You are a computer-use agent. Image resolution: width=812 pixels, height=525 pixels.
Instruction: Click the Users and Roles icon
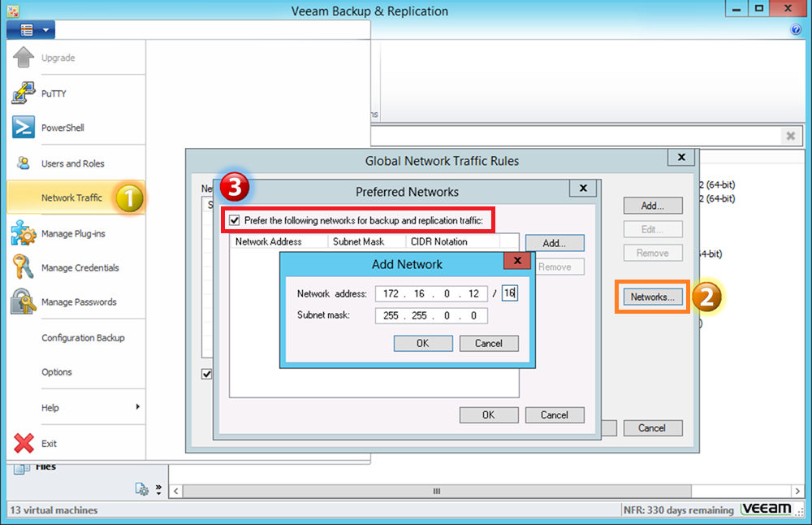click(24, 163)
